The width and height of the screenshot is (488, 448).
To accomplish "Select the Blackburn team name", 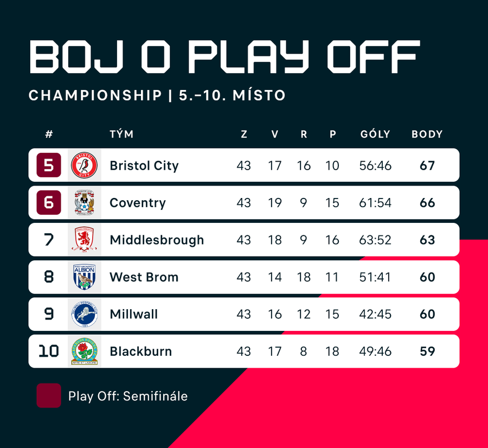I will [140, 351].
